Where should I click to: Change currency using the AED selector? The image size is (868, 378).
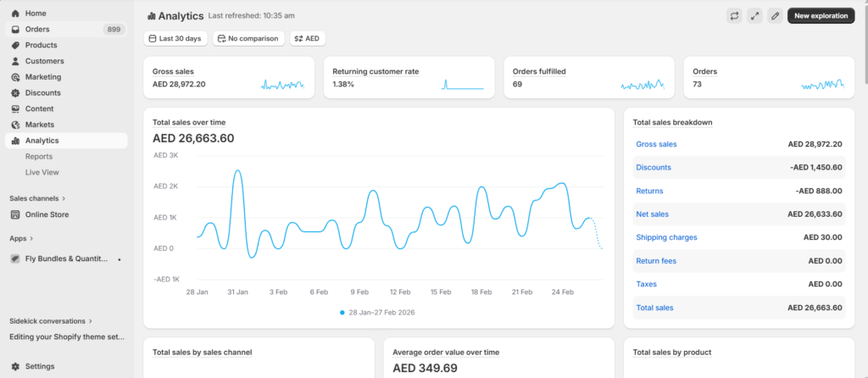coord(308,38)
